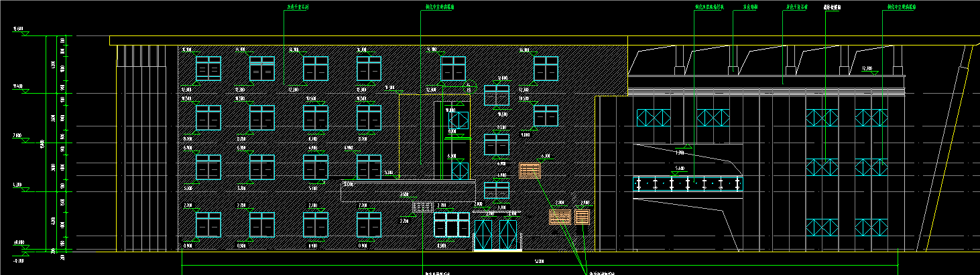
Task: Select the small grey grille above storefront window
Action: pos(424,207)
